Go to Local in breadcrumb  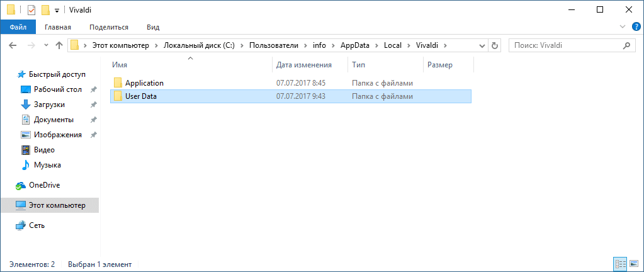click(x=393, y=45)
